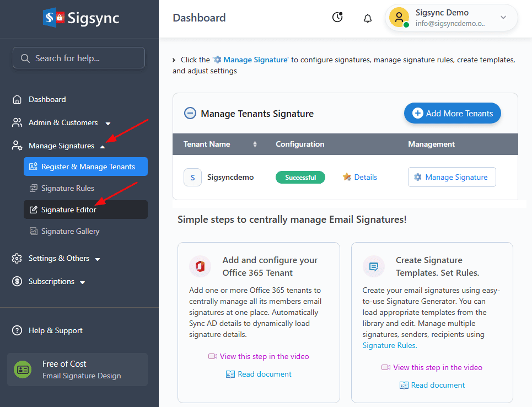
Task: Open the Sigsync Demo account dropdown
Action: [x=503, y=18]
